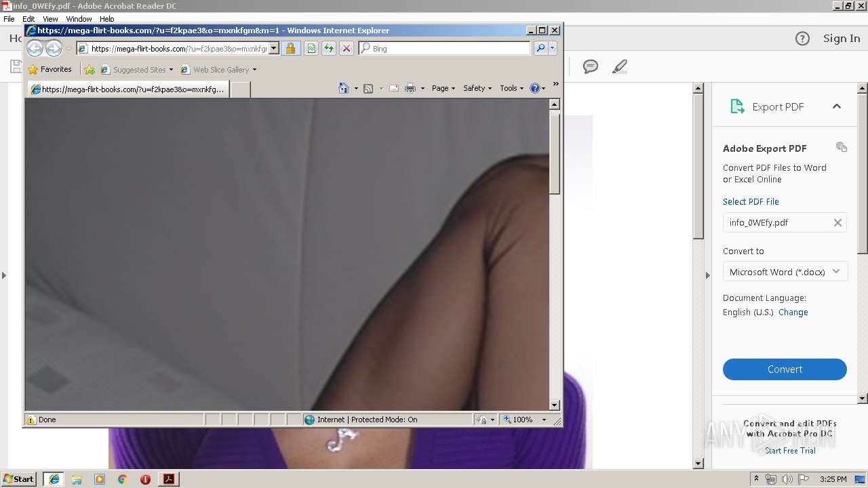Screen dimensions: 868x488
Task: Refresh the Internet Explorer page
Action: [329, 48]
